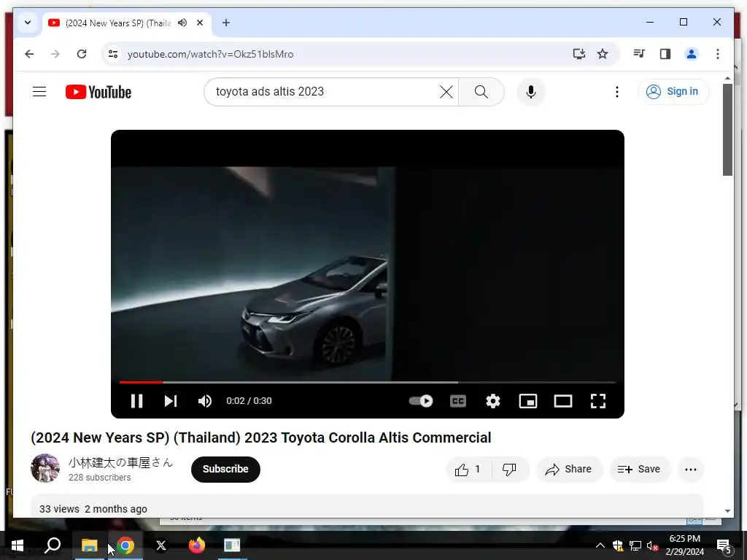
Task: Clear the search query text
Action: click(446, 91)
